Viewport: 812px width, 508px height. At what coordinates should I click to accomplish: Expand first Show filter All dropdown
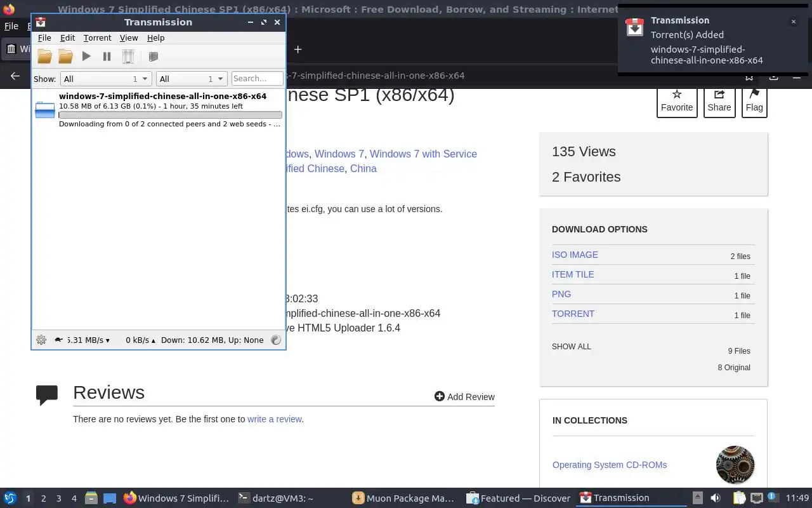coord(105,79)
